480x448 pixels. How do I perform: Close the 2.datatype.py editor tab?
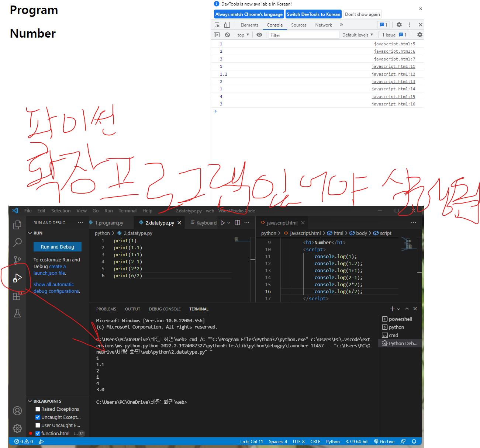(179, 223)
